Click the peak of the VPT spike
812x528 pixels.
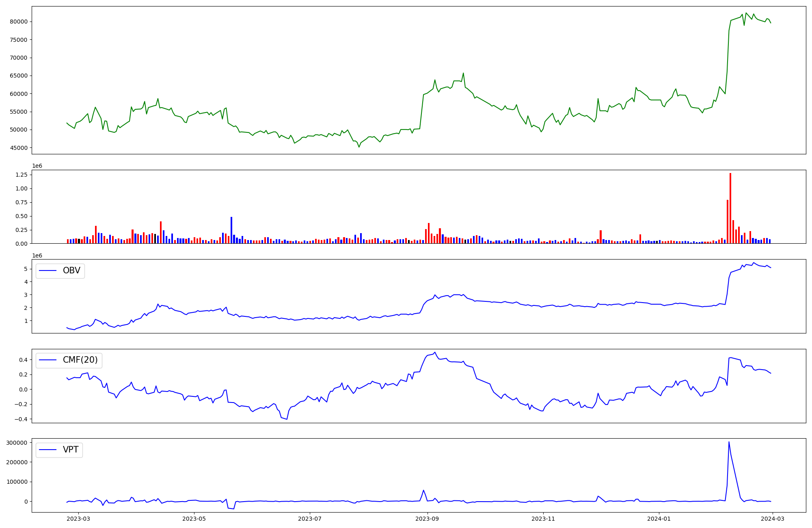[729, 442]
